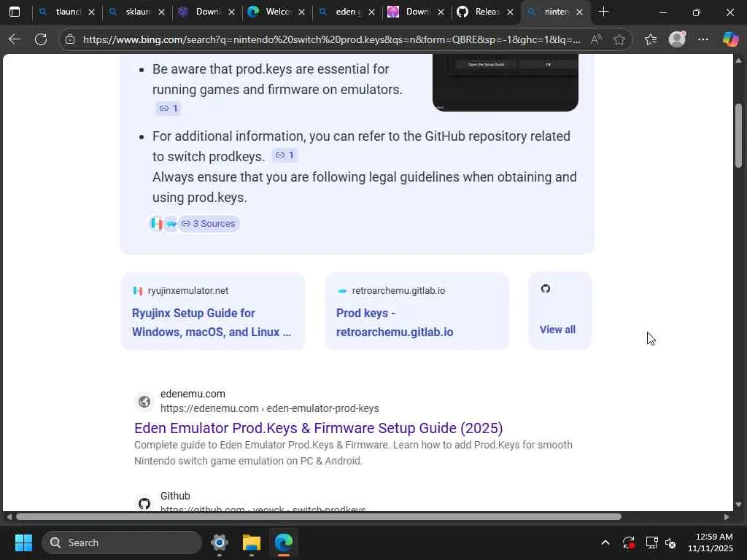Click the Bing address bar URL
Image resolution: width=747 pixels, height=560 pixels.
pyautogui.click(x=332, y=39)
